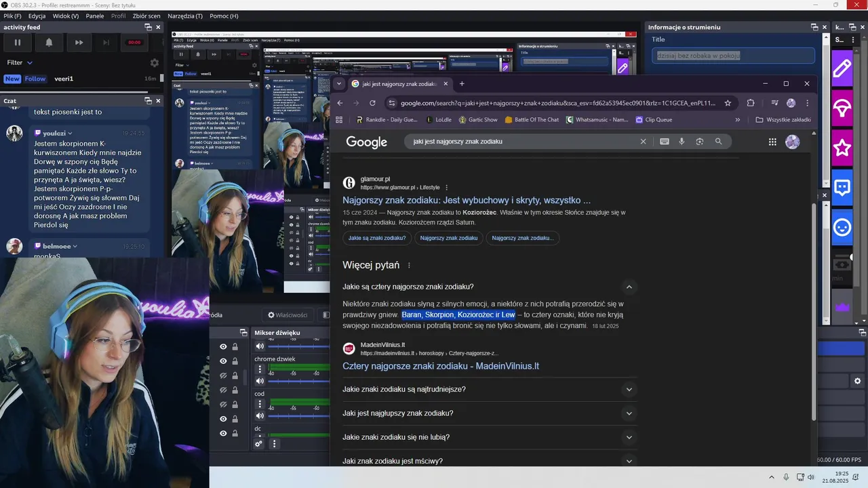Open Najgorszy znak zodiaku glamour.pl result
868x488 pixels.
(467, 201)
